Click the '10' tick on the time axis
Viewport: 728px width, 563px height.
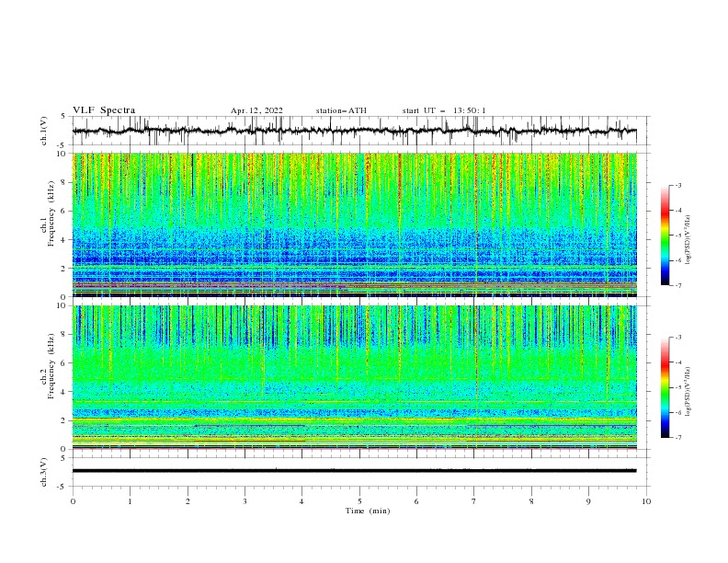(x=646, y=501)
